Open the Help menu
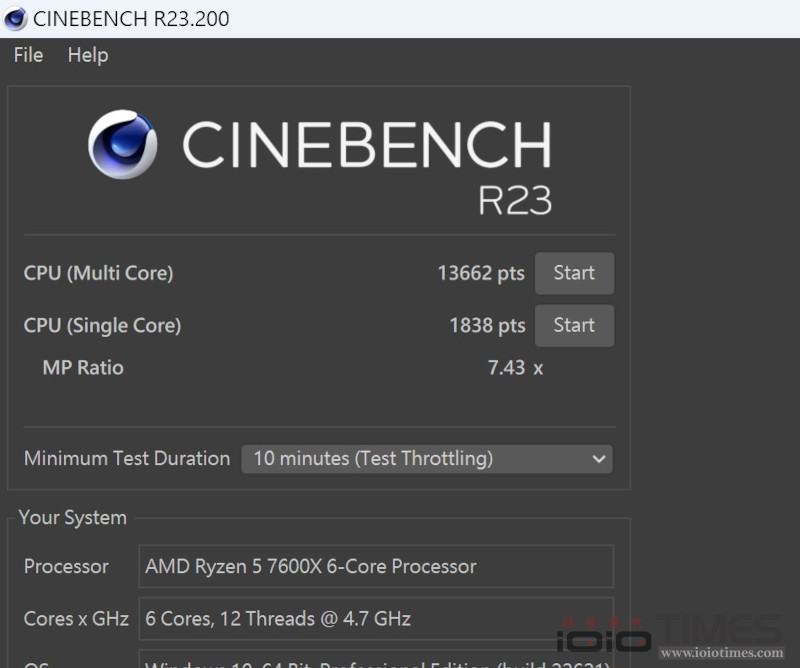 (x=88, y=55)
